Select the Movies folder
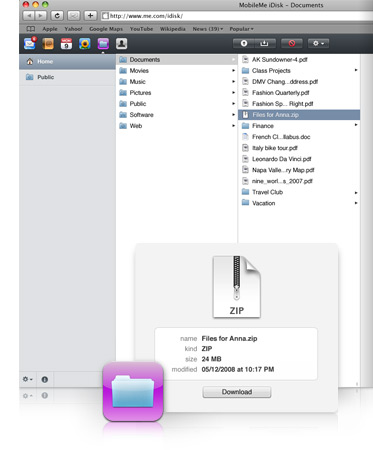 coord(177,71)
